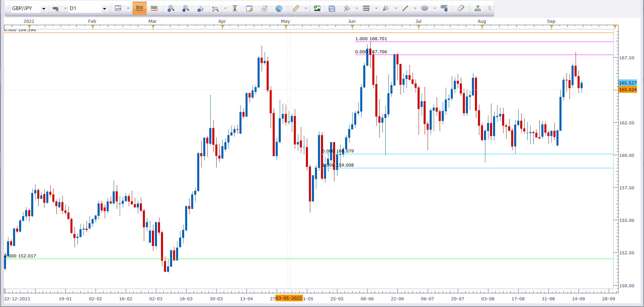The height and width of the screenshot is (307, 644).
Task: Select the Fibonacci retracement tool
Action: tap(366, 8)
